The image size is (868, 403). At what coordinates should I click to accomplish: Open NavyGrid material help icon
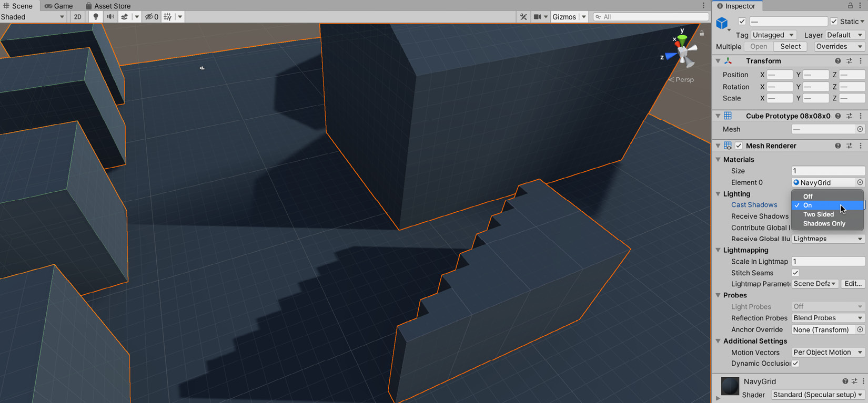(x=845, y=381)
